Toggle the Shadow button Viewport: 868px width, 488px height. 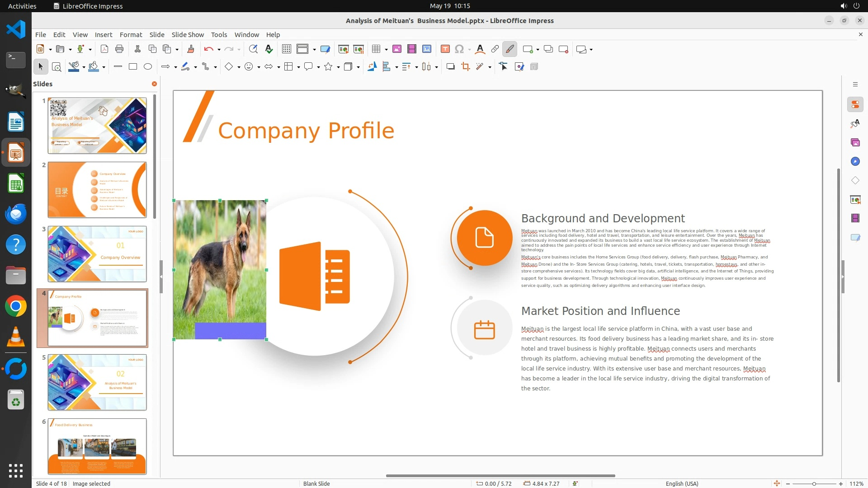(450, 67)
